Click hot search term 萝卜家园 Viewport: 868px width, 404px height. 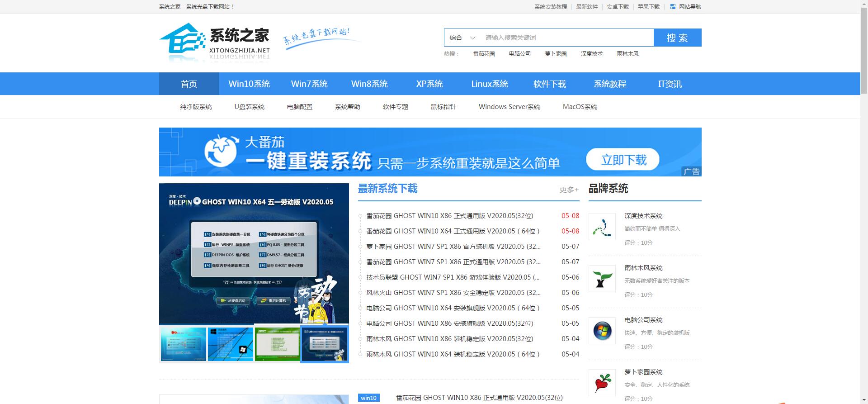556,54
